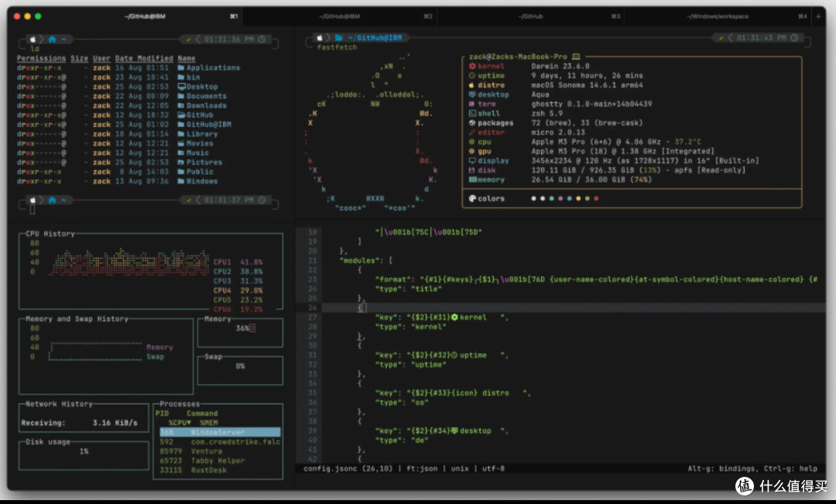Viewport: 836px width, 504px height.
Task: Click the Pictures folder icon in the listing
Action: (x=180, y=162)
